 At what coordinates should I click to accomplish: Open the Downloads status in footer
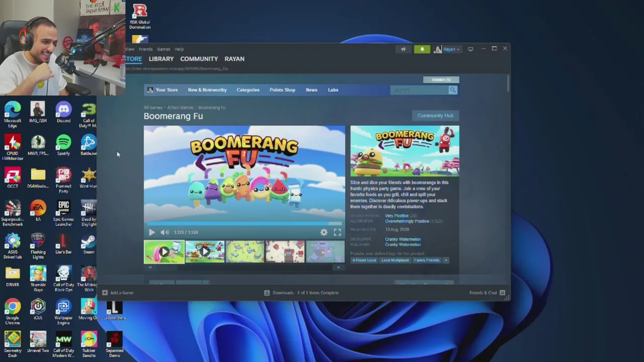click(x=302, y=293)
